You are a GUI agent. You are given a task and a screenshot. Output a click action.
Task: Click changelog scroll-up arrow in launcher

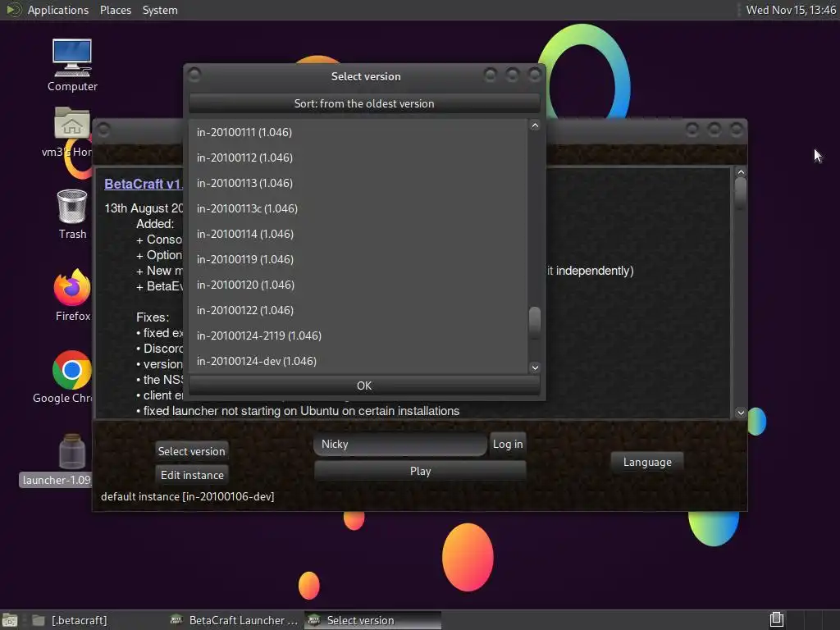click(741, 172)
